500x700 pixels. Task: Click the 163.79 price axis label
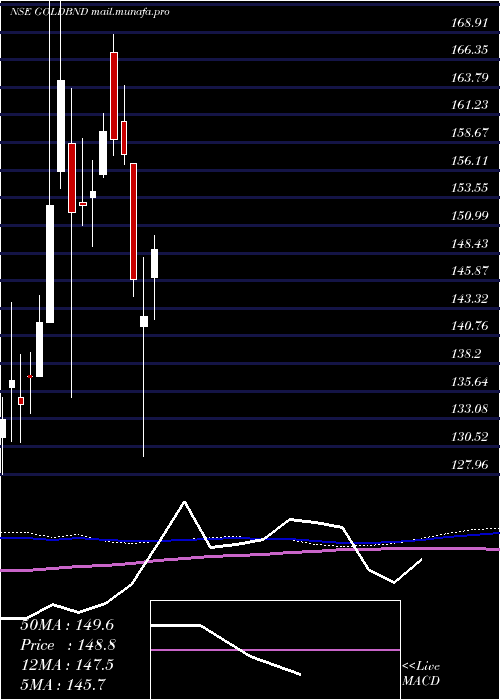pyautogui.click(x=469, y=78)
